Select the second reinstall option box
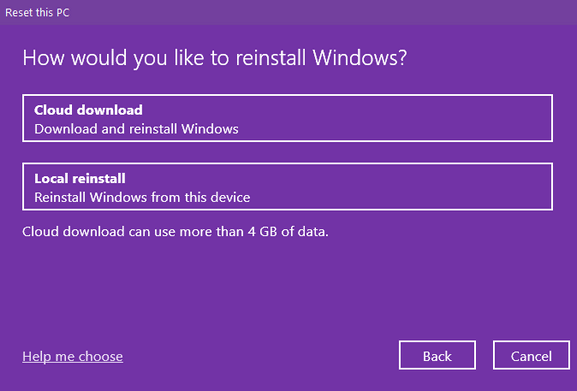Screen dimensions: 577x391 [x=287, y=186]
